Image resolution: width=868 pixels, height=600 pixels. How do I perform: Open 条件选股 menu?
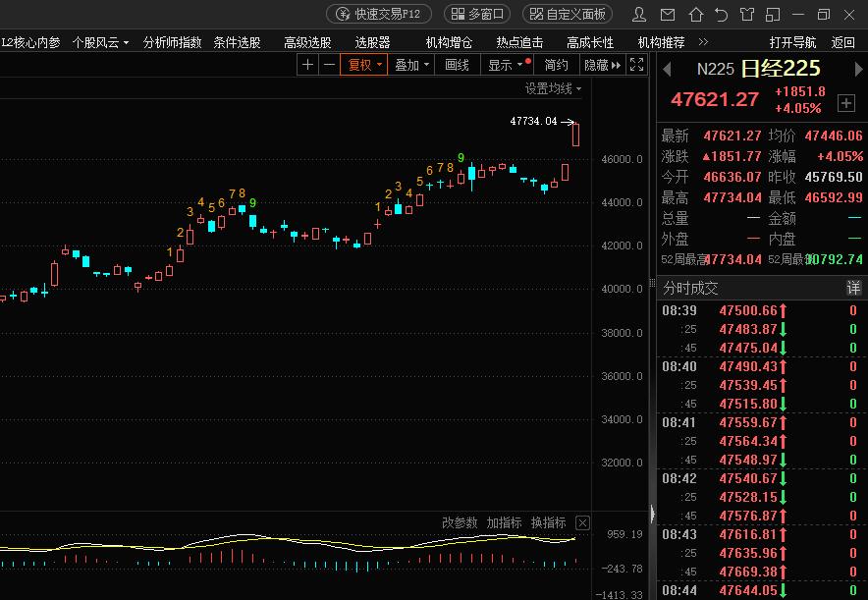237,42
